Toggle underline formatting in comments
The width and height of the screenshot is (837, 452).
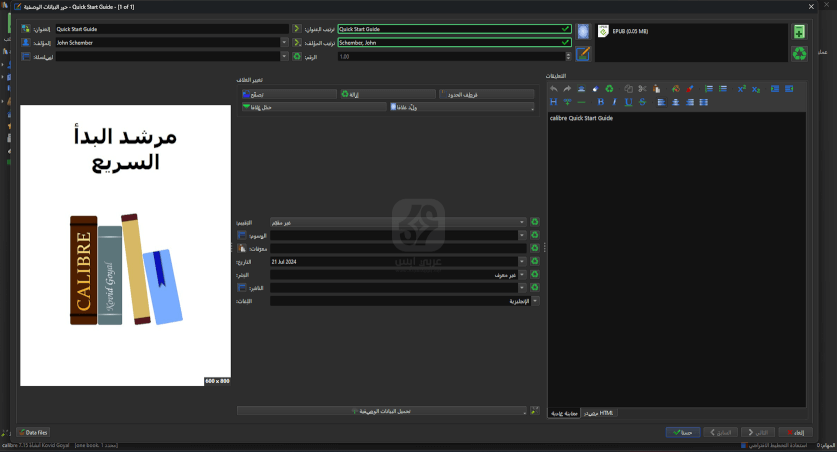point(628,102)
